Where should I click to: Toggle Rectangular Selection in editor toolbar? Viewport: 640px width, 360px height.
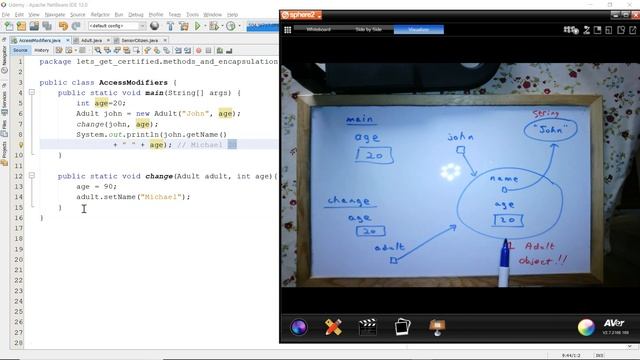(x=137, y=51)
